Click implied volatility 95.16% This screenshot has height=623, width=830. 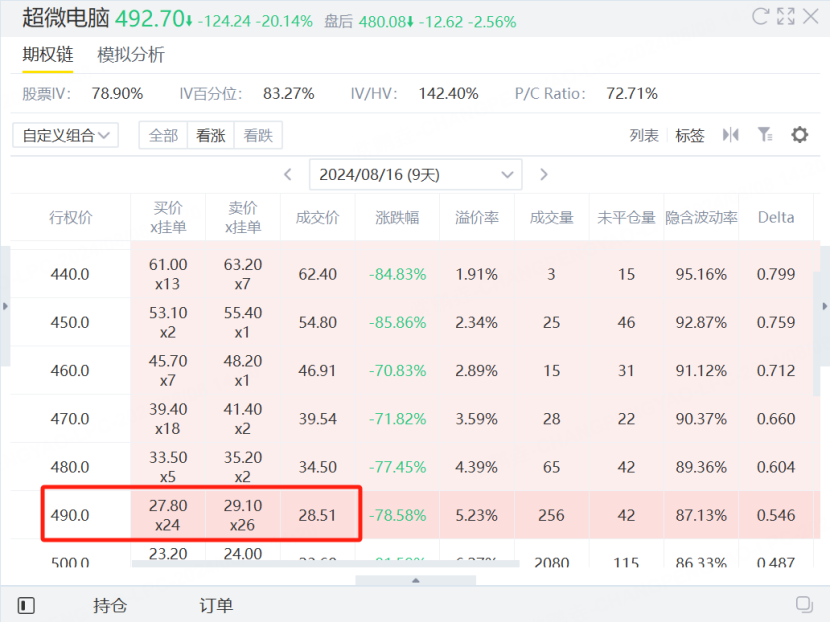point(701,274)
